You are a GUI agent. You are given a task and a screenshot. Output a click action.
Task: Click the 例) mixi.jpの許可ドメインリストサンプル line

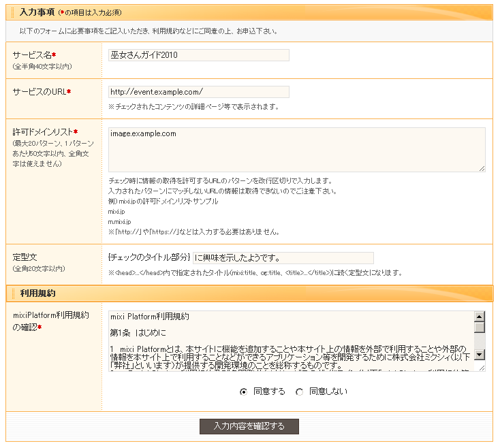(x=163, y=202)
